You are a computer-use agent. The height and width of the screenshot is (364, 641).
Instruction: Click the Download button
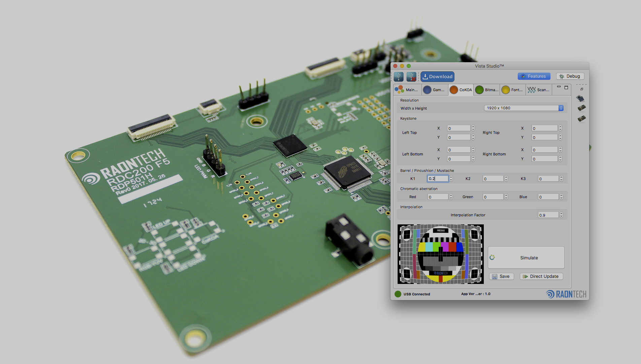437,77
